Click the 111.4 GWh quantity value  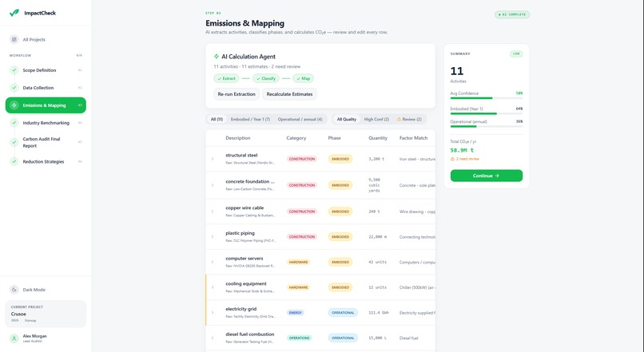[379, 313]
